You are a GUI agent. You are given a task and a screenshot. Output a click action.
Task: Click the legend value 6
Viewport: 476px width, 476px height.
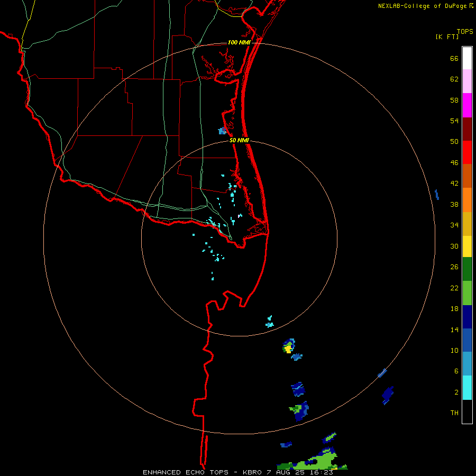click(x=456, y=371)
